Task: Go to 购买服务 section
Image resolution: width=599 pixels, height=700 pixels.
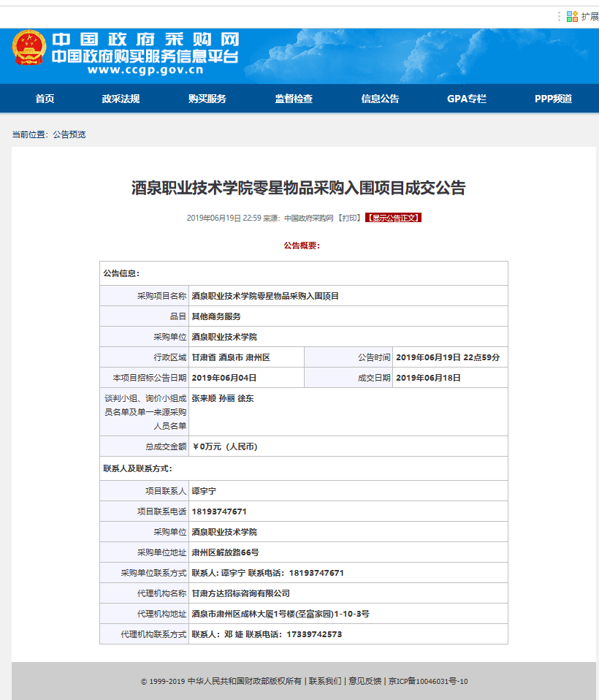Action: [207, 99]
